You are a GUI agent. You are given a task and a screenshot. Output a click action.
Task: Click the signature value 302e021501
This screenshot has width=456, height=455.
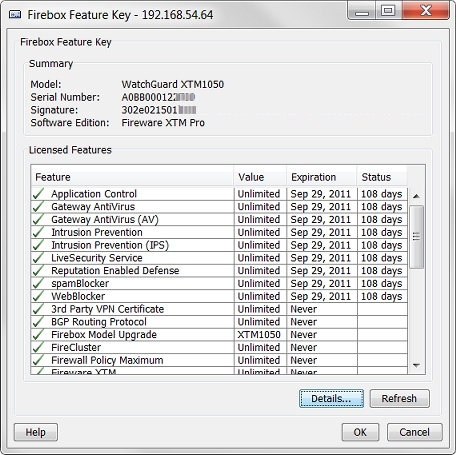[159, 110]
